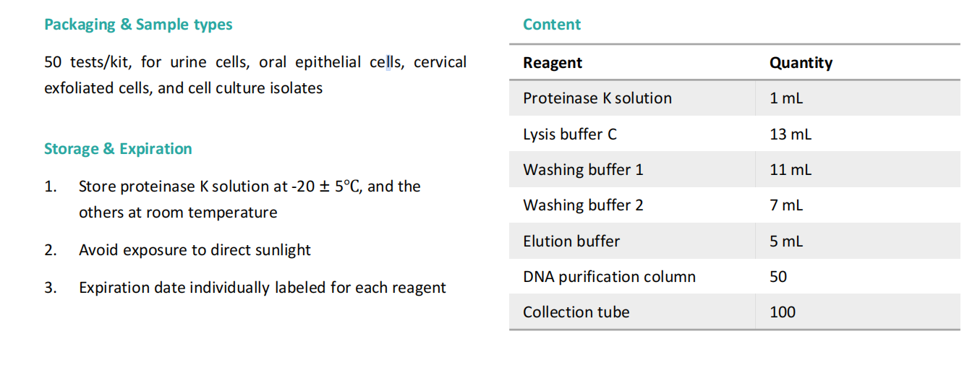Click the '11 mL' quantity value
Screen dimensions: 980x368
(791, 170)
